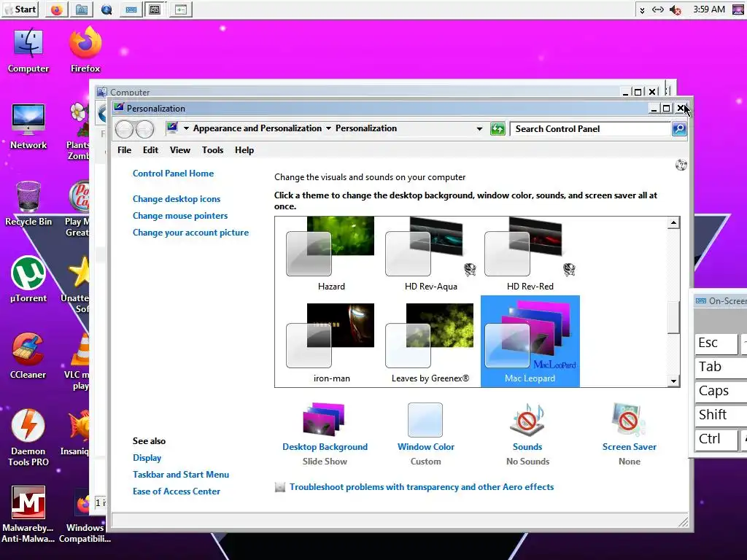Click Change desktop icons link
Screen dimensions: 747x560
[177, 199]
